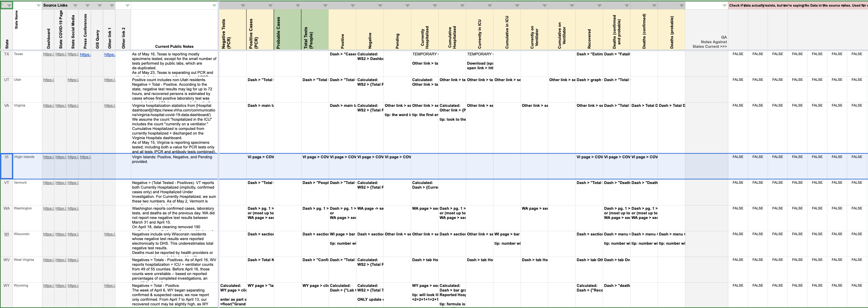
Task: Open filter icon above Current Public Notes column
Action: [214, 6]
